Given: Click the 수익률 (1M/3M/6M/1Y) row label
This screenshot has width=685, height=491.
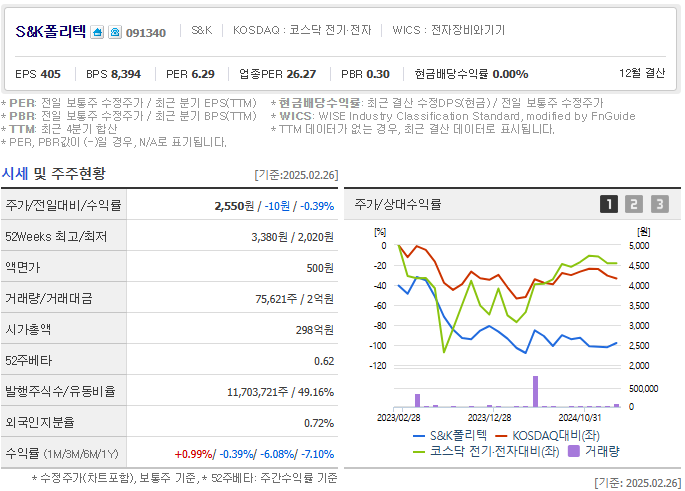Looking at the screenshot, I should coord(62,453).
